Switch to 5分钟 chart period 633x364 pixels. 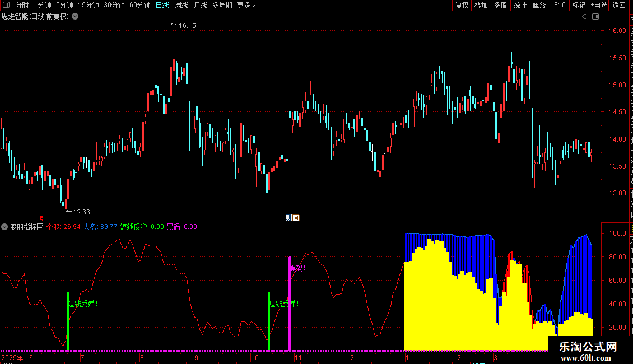coord(64,5)
